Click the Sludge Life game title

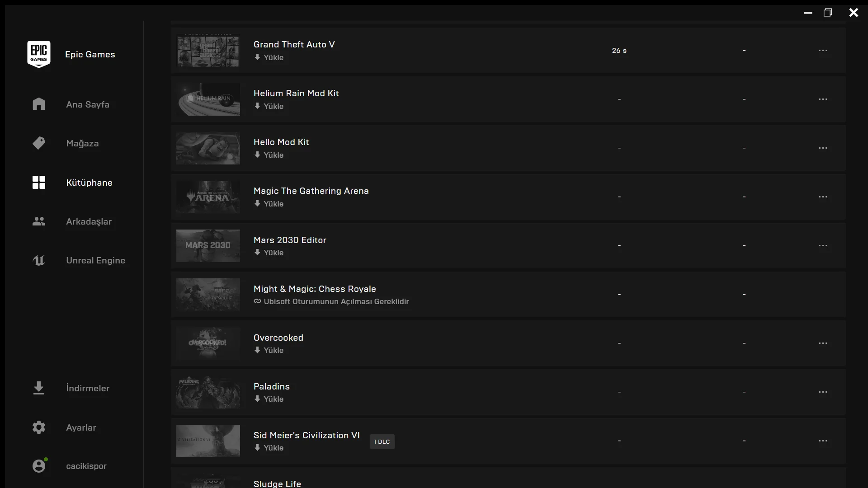pos(277,483)
